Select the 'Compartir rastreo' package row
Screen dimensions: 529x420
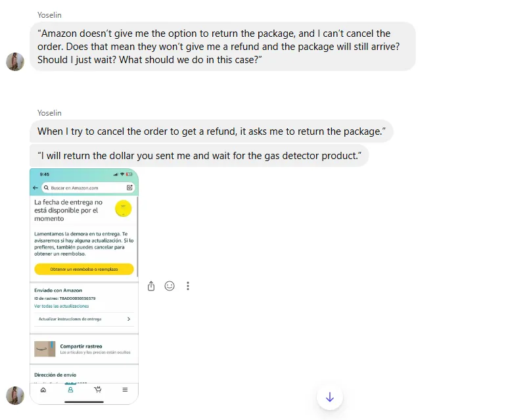click(84, 348)
